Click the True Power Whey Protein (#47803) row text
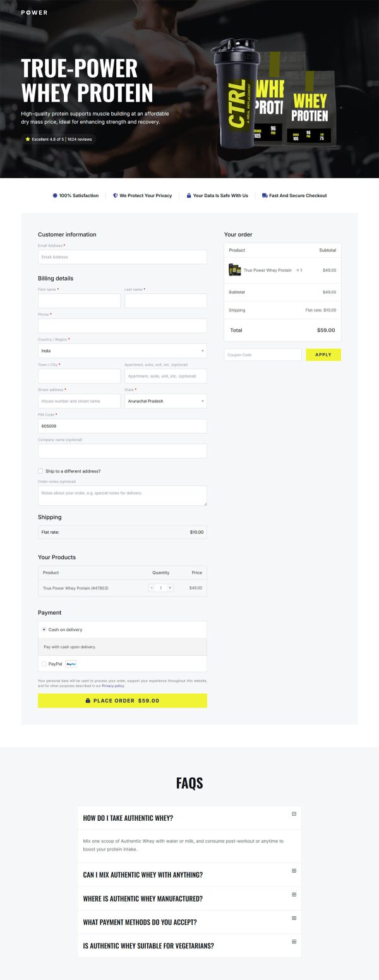379x980 pixels. pos(75,588)
